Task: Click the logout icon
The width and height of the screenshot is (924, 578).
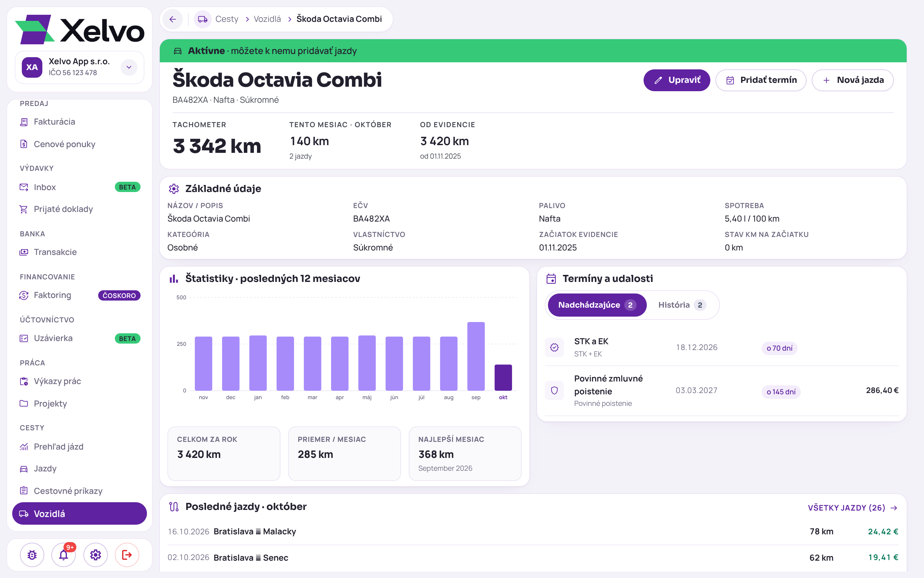Action: point(127,555)
